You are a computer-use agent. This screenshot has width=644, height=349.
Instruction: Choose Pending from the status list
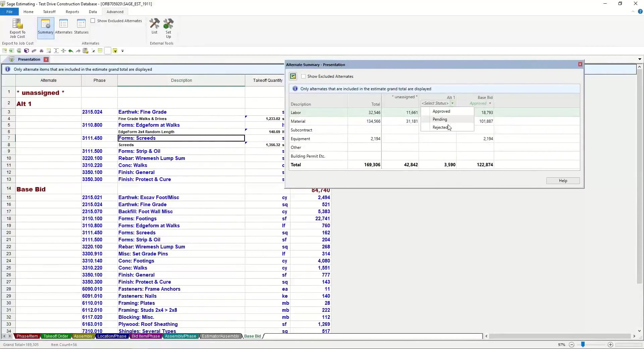447,119
